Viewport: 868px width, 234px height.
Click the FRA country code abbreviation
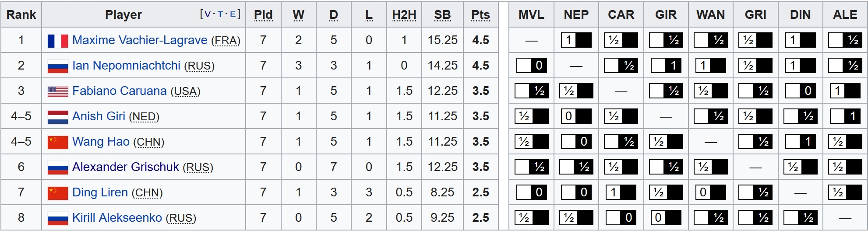(226, 41)
